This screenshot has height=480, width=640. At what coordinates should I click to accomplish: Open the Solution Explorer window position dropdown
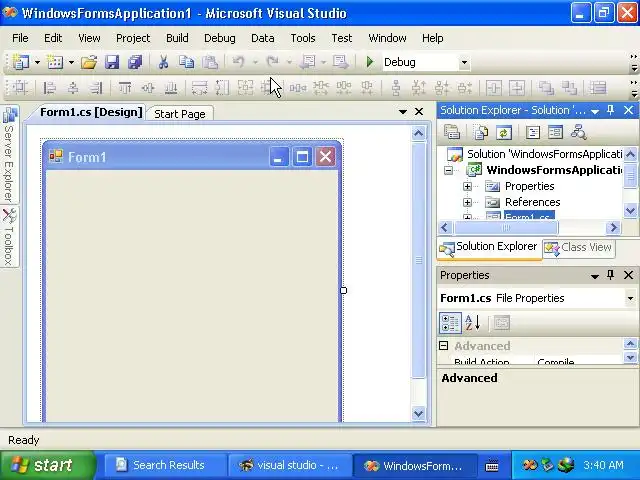tap(595, 111)
